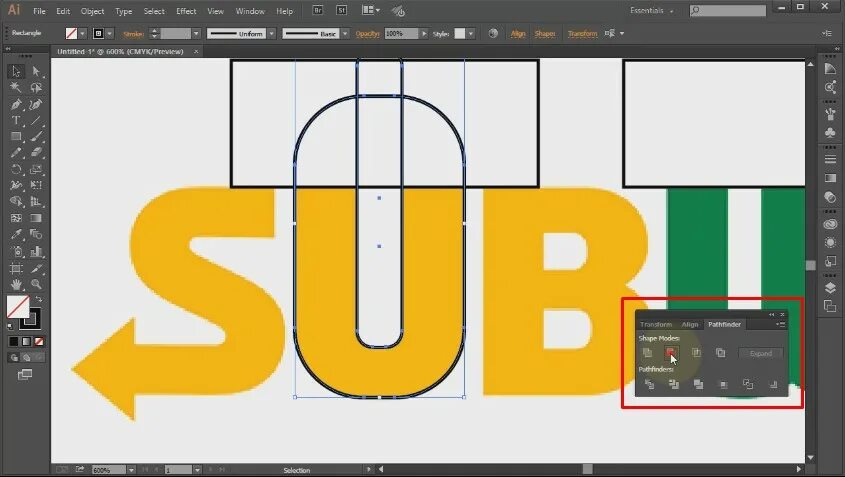The width and height of the screenshot is (845, 477).
Task: Click the toolbox fill swatch
Action: 18,307
